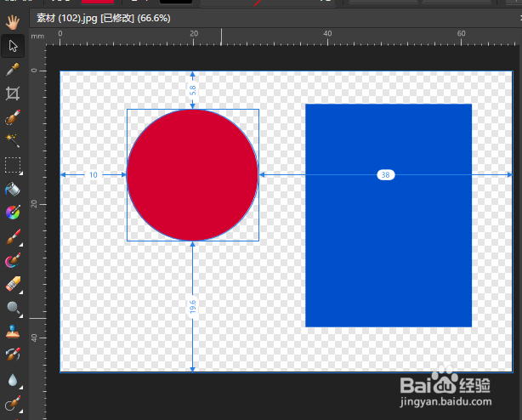522x420 pixels.
Task: Click the 19.6 bottom-distance measurement label
Action: point(192,307)
